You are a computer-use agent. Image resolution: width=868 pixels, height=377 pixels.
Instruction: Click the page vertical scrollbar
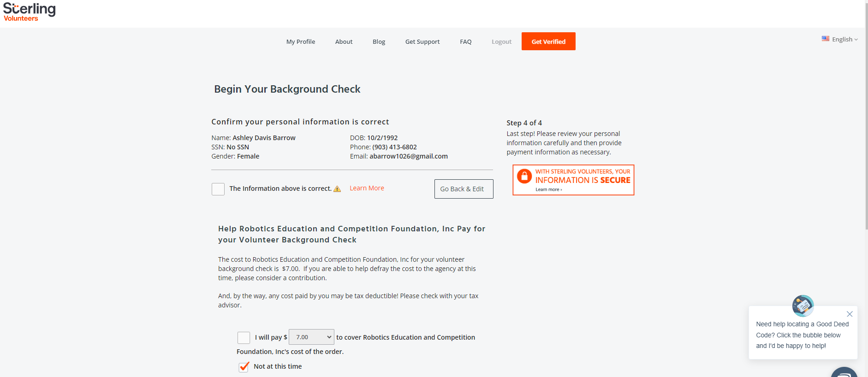tap(866, 115)
